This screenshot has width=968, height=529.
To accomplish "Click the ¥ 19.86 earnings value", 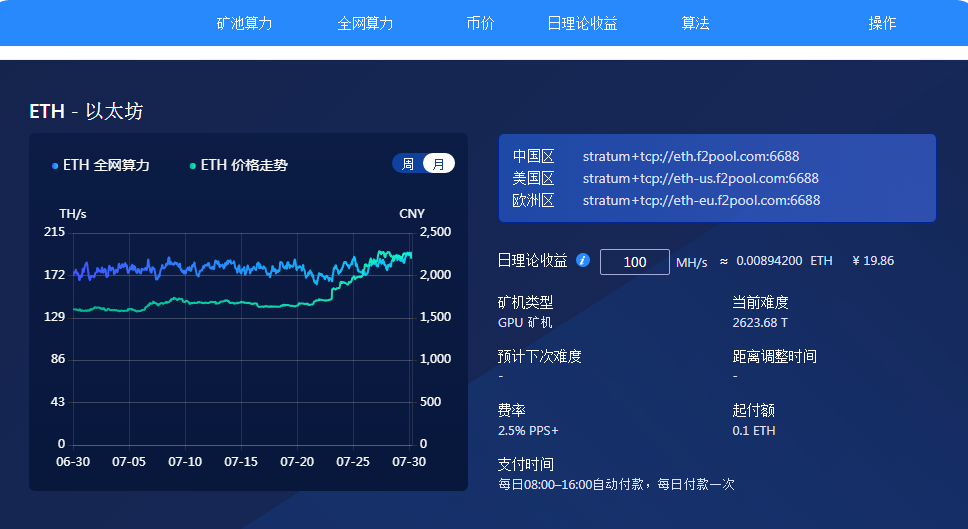I will point(873,261).
